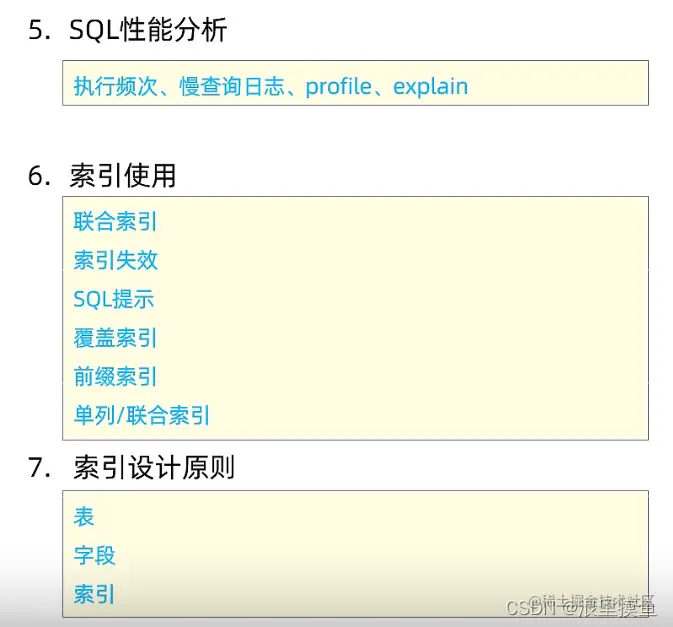
Task: Select the line "覆盖索引"
Action: coord(115,338)
